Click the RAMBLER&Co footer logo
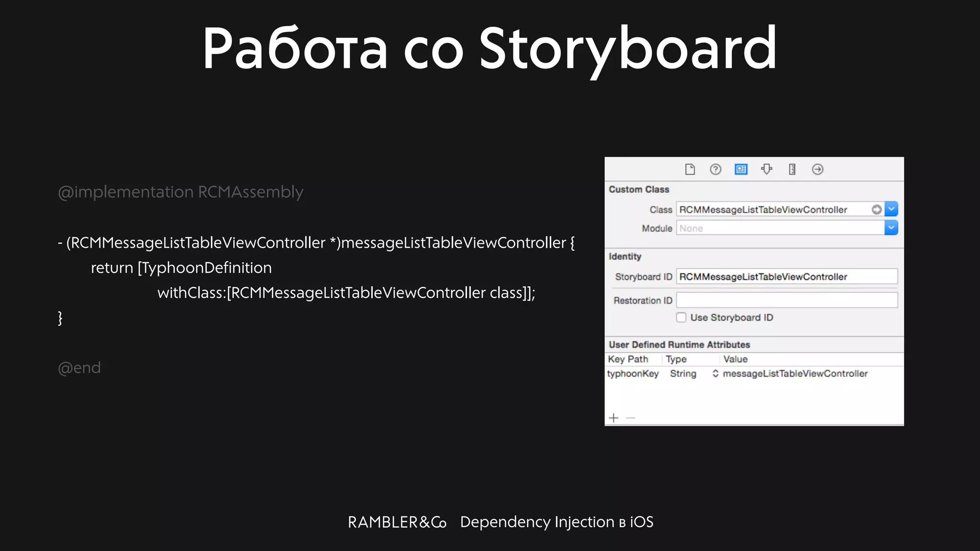This screenshot has width=980, height=551. pos(397,522)
